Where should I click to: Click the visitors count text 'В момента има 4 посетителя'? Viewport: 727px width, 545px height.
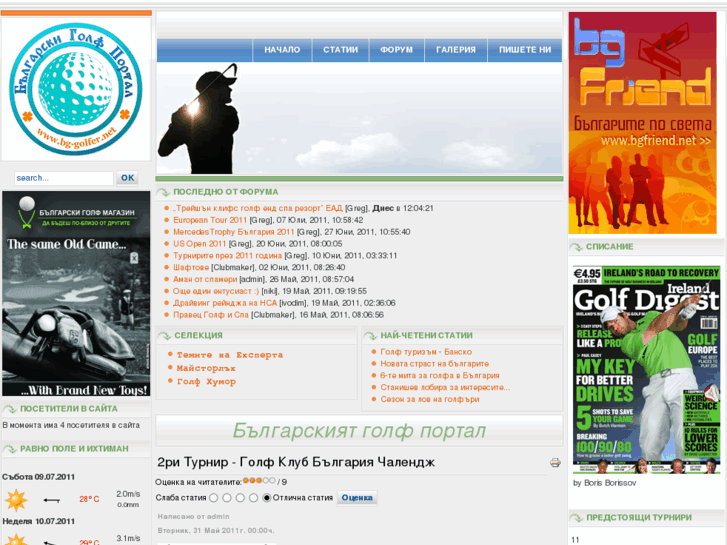[71, 425]
